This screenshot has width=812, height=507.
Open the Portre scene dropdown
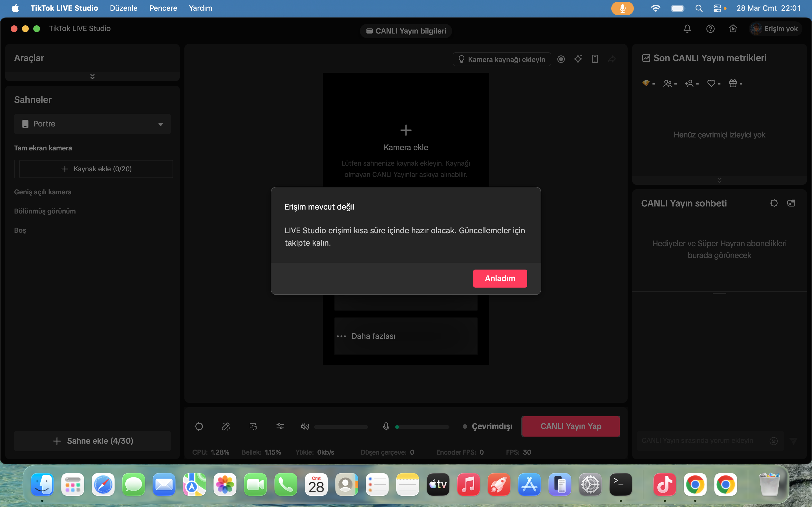click(92, 124)
